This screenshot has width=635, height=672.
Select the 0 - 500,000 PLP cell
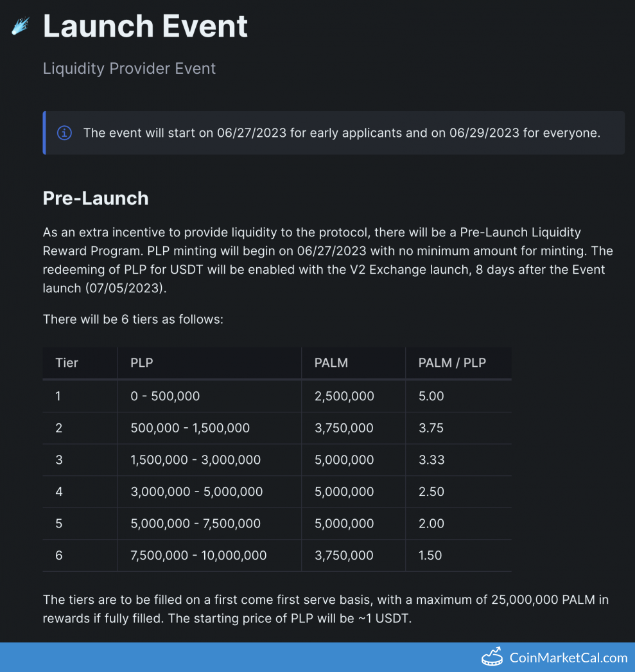tap(165, 396)
